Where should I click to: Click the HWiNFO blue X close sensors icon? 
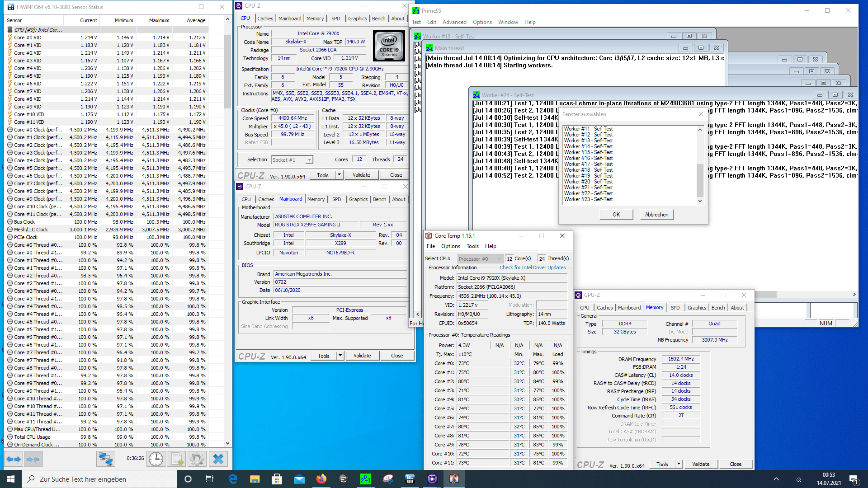tap(218, 459)
